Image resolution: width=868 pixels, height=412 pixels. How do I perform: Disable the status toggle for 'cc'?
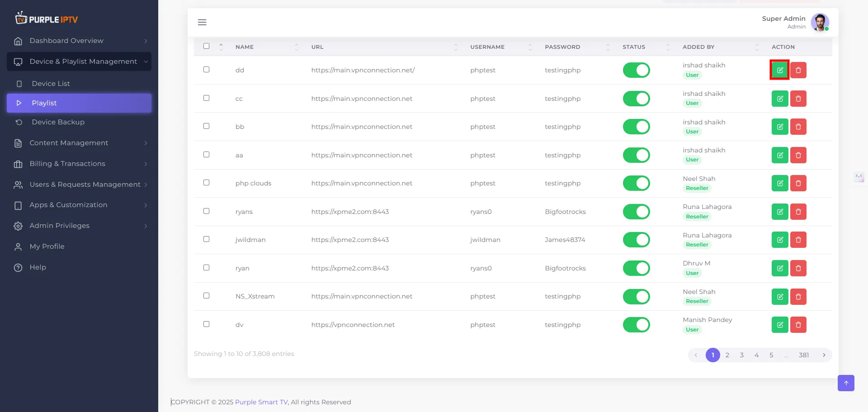click(636, 99)
